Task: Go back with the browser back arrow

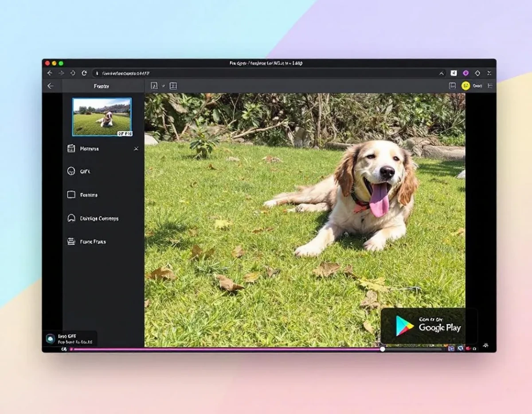Action: click(x=50, y=73)
